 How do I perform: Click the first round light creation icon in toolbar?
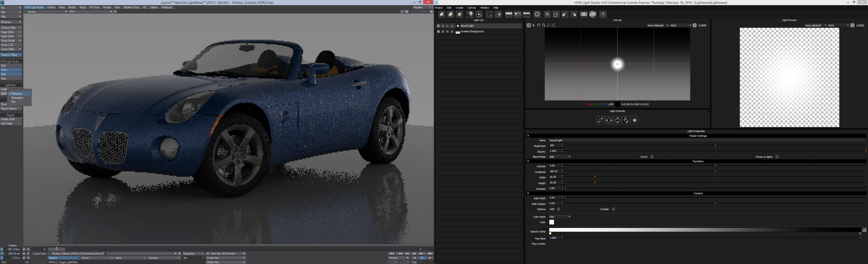[x=442, y=14]
